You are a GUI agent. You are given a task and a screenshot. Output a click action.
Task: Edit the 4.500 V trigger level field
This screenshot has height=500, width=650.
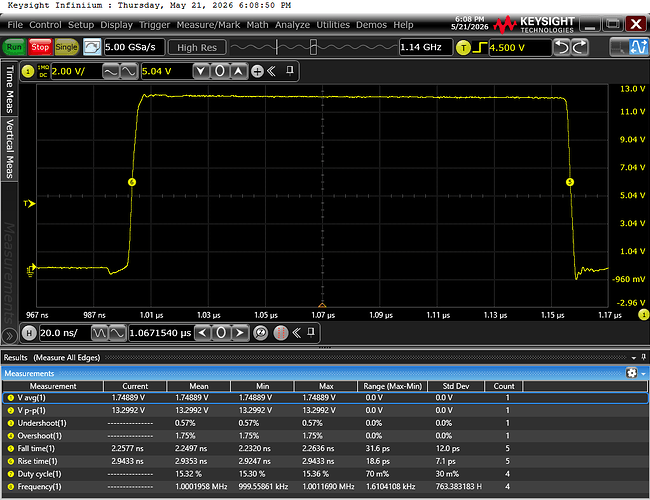point(520,48)
